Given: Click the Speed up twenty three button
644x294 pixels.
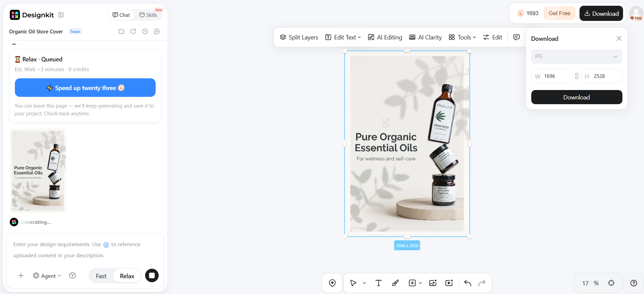Looking at the screenshot, I should (85, 88).
